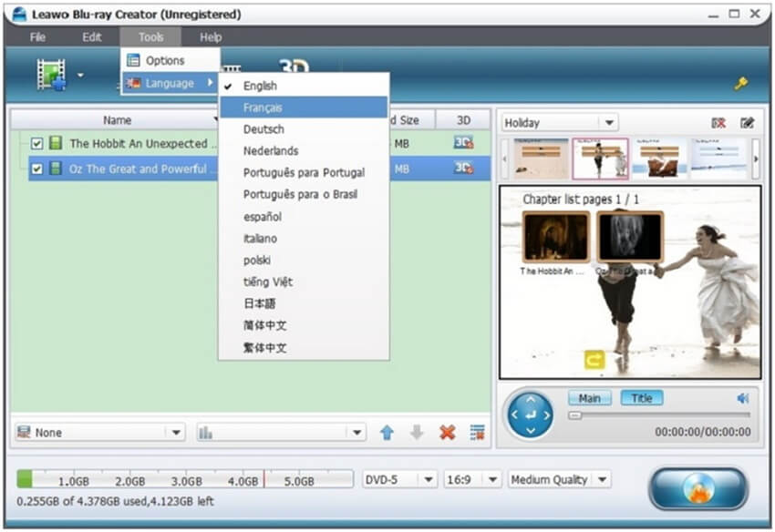The image size is (775, 532).
Task: Click the delete menu template icon
Action: point(718,123)
